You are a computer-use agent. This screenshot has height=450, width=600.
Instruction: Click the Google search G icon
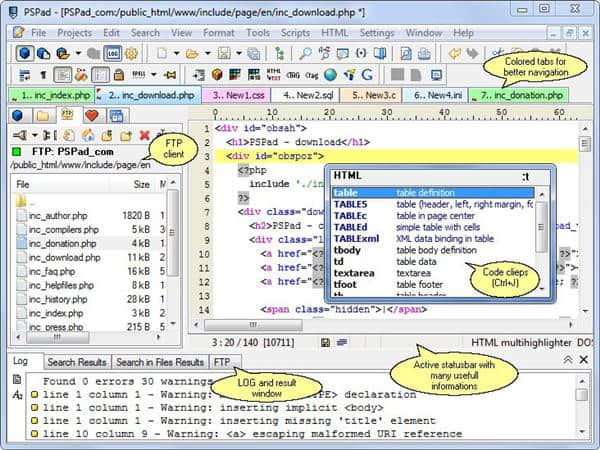tap(367, 74)
